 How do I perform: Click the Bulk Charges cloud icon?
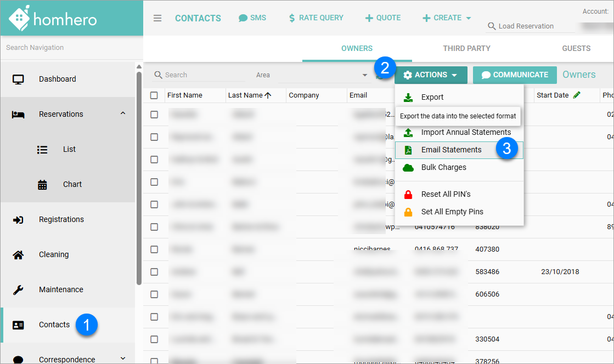click(408, 168)
